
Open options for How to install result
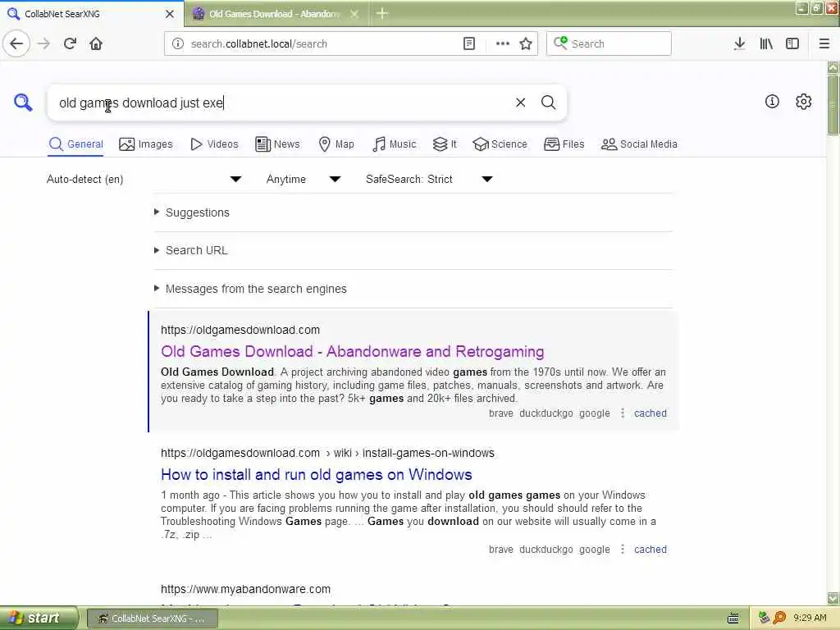(x=622, y=549)
